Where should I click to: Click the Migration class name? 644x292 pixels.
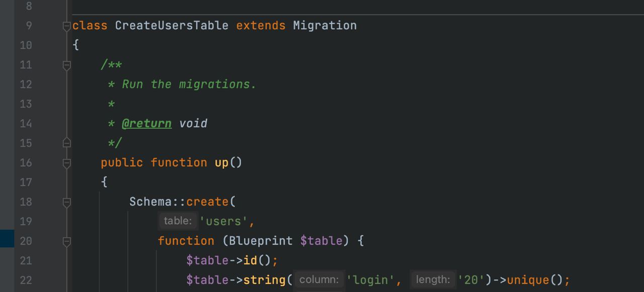pos(325,26)
